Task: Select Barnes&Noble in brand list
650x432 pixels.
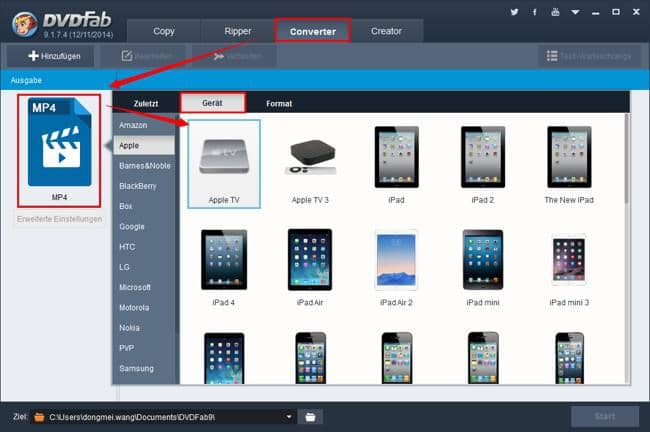Action: click(144, 165)
